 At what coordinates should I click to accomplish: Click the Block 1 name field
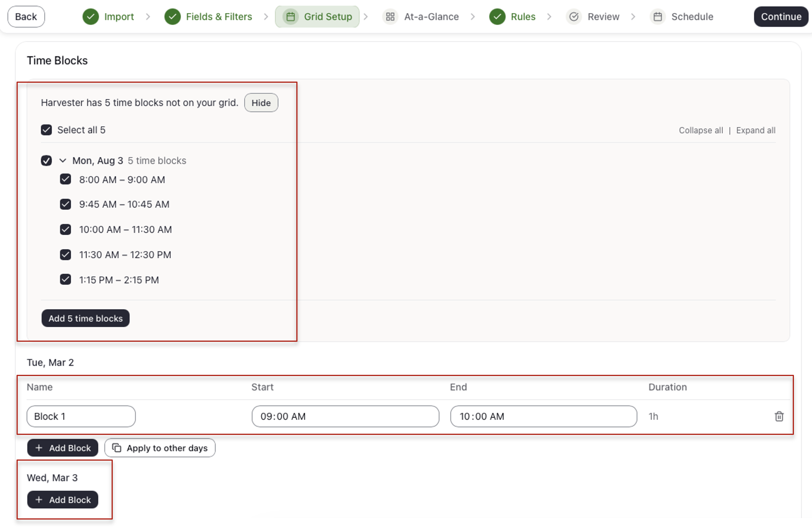pyautogui.click(x=81, y=416)
